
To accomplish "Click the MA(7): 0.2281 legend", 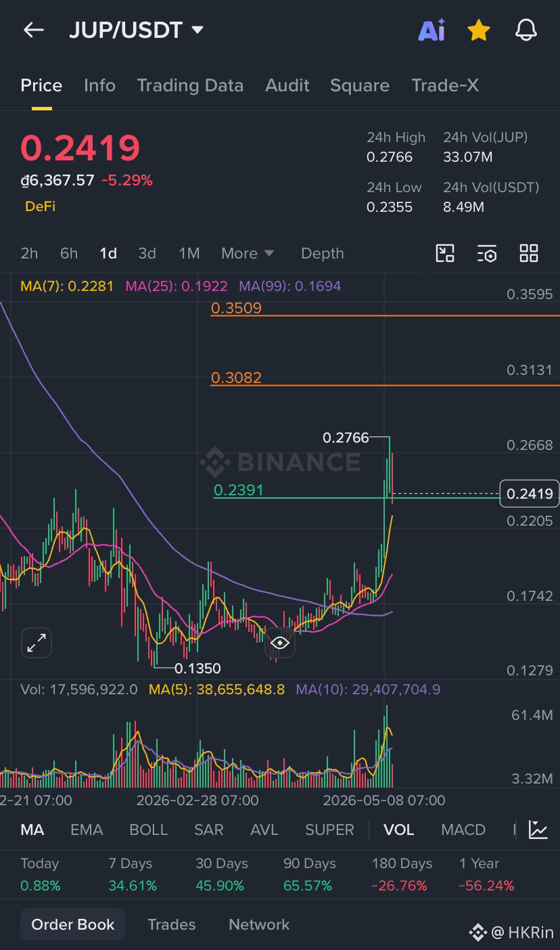I will point(67,286).
